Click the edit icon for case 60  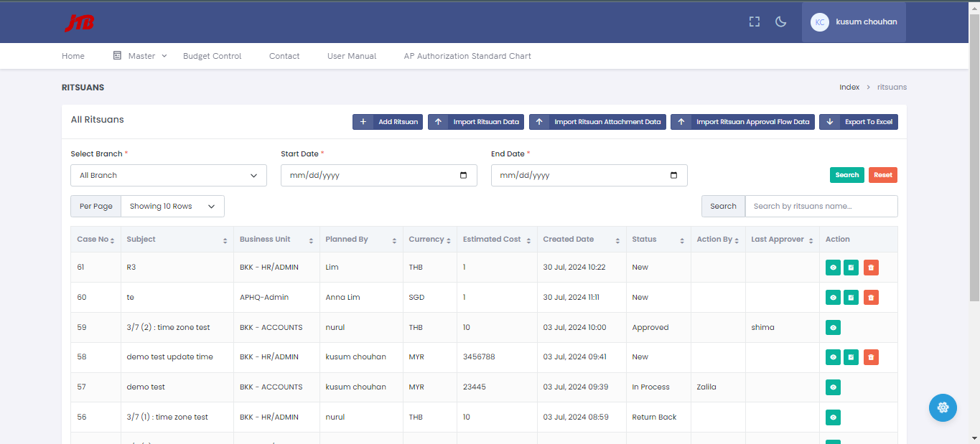851,297
